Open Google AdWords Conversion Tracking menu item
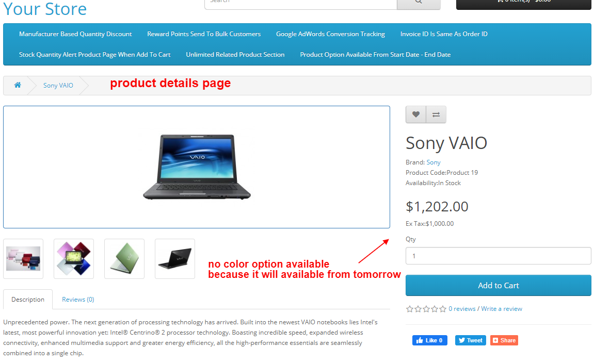Screen dimensions: 594x364 (330, 34)
